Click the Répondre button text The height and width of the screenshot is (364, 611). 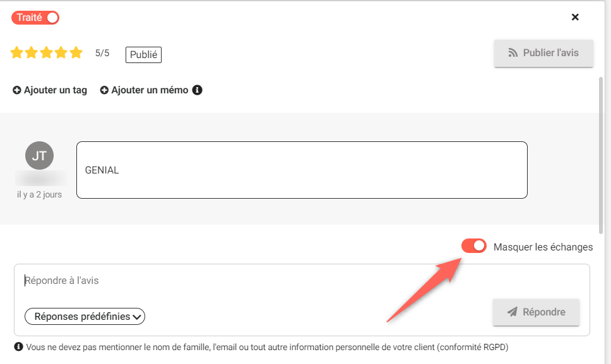(x=544, y=312)
